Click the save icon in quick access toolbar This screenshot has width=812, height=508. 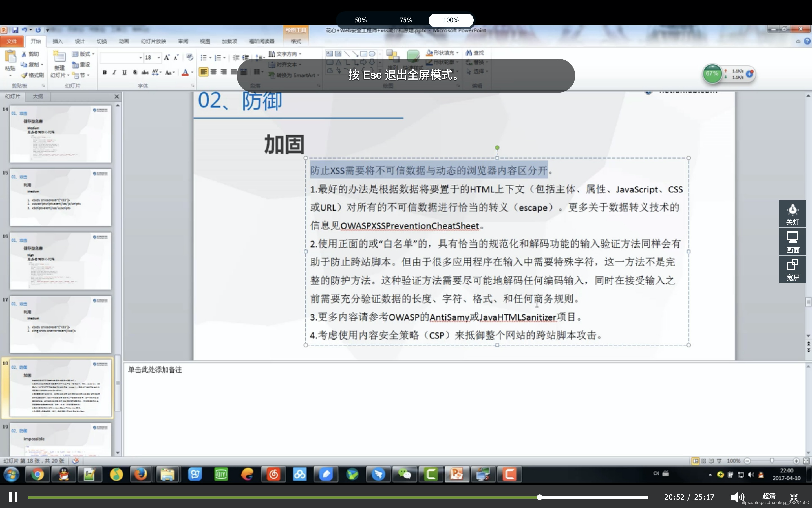click(x=15, y=30)
